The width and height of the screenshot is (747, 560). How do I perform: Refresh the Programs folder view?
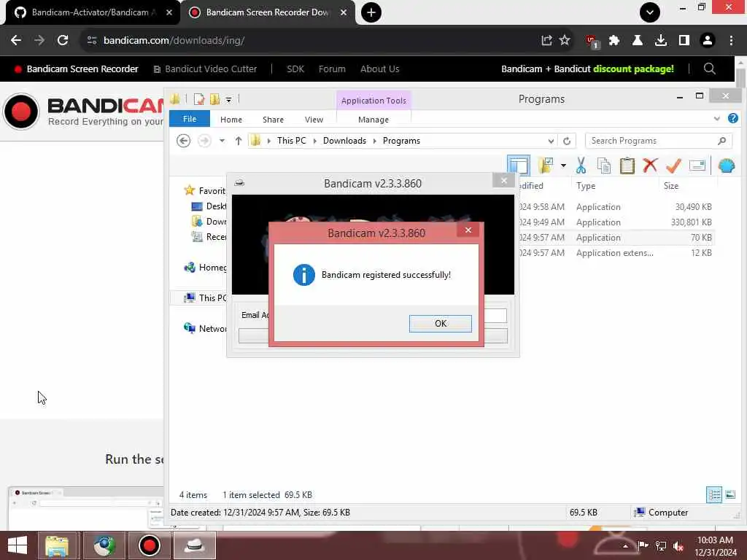[x=567, y=141]
